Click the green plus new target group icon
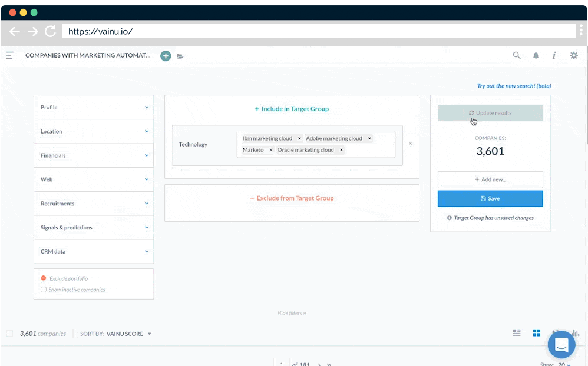This screenshot has height=366, width=588. (x=166, y=56)
